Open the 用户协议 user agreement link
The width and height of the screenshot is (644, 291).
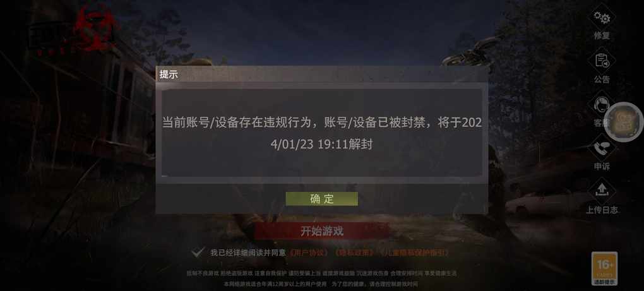(x=309, y=253)
